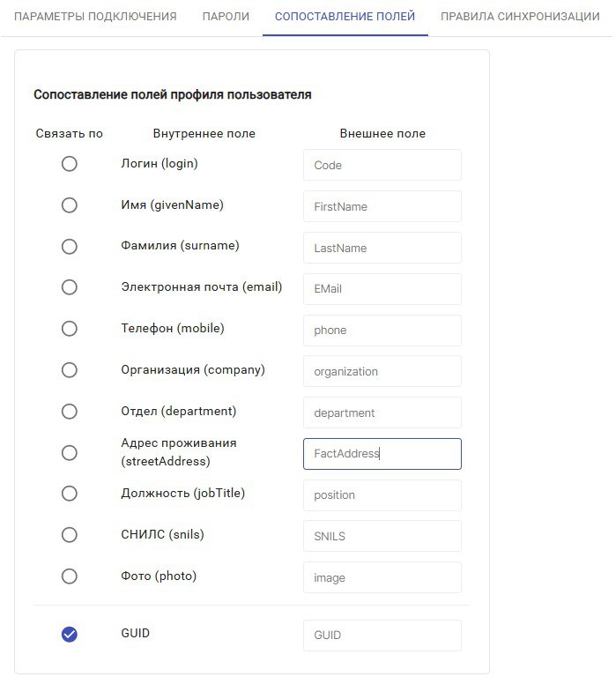Select the Сопоставление полей tab
Screen dimensions: 616x684
point(345,17)
